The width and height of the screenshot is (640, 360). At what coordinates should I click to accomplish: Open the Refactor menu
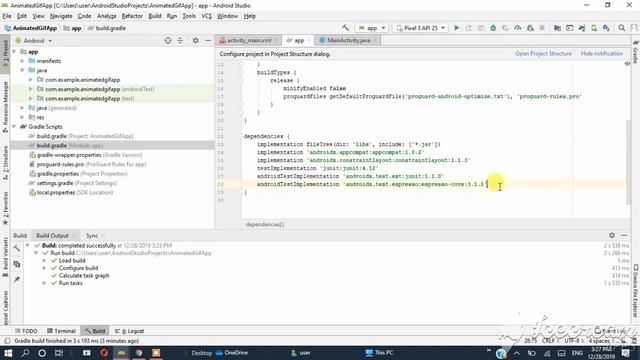(132, 16)
